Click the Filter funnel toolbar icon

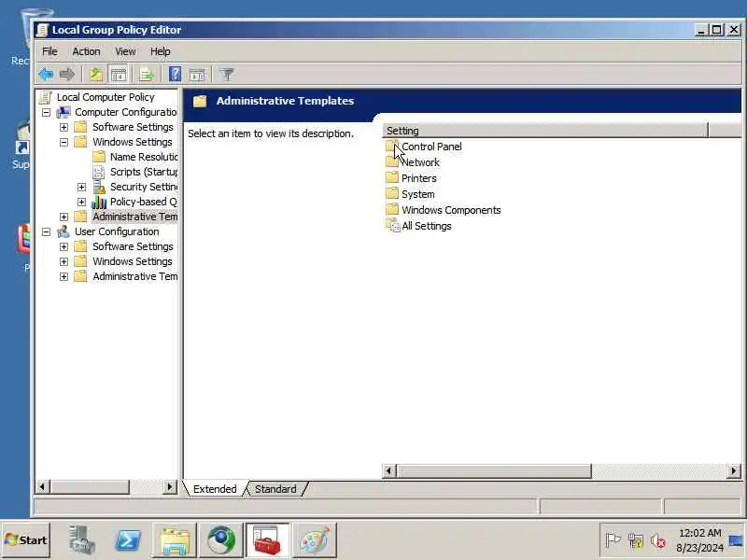pos(227,75)
